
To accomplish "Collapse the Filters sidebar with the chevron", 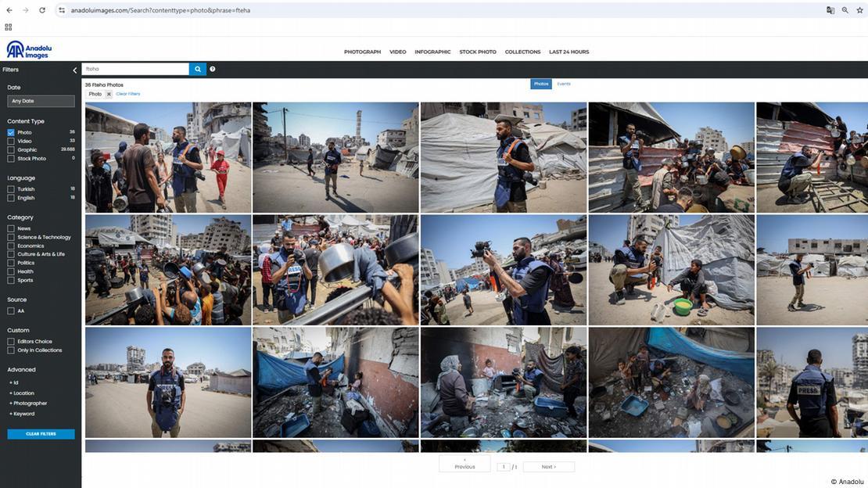I will (x=75, y=70).
